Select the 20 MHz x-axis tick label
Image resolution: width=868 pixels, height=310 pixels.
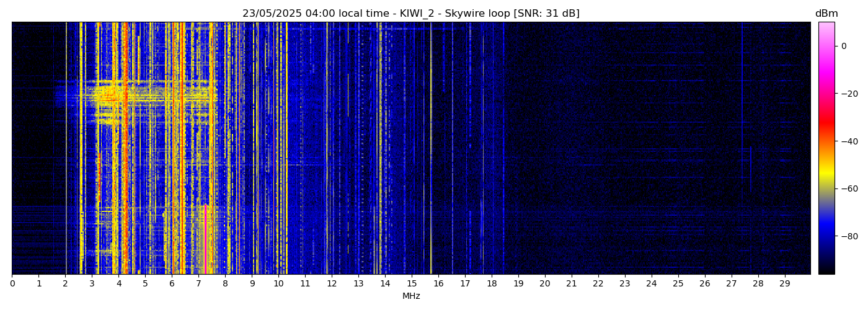pos(544,284)
